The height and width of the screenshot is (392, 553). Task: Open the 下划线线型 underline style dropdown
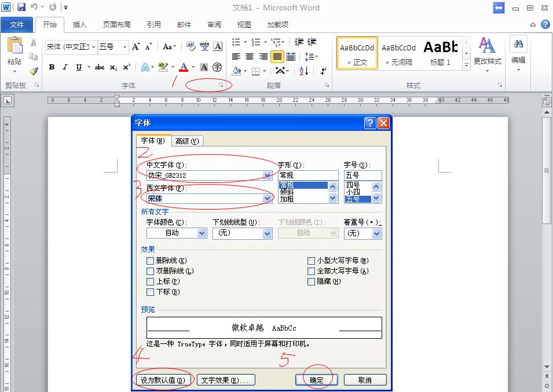(x=267, y=233)
